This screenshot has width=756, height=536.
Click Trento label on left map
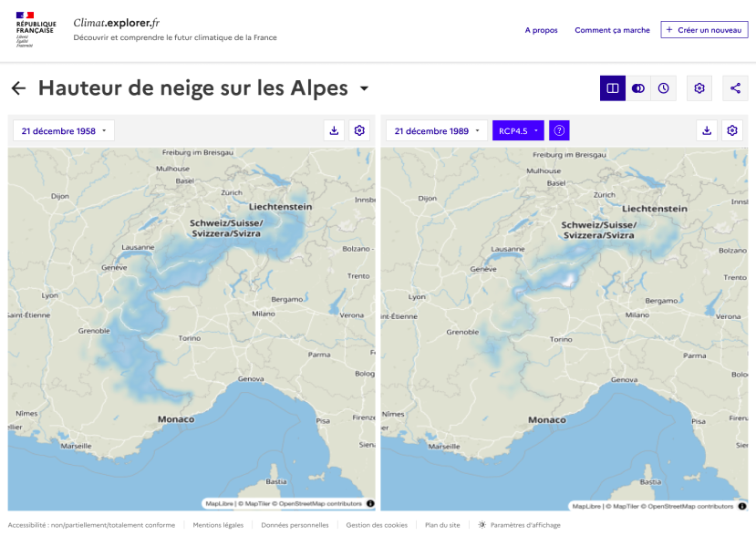pyautogui.click(x=358, y=275)
